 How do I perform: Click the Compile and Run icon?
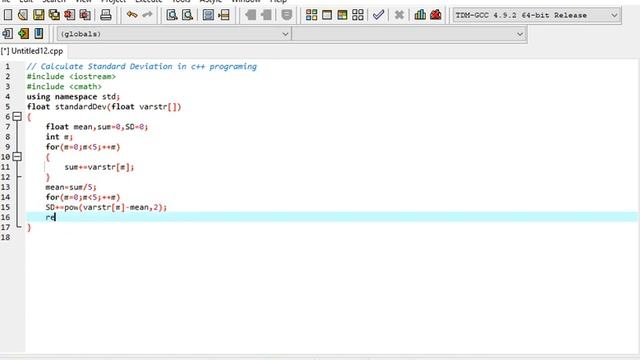click(x=342, y=15)
